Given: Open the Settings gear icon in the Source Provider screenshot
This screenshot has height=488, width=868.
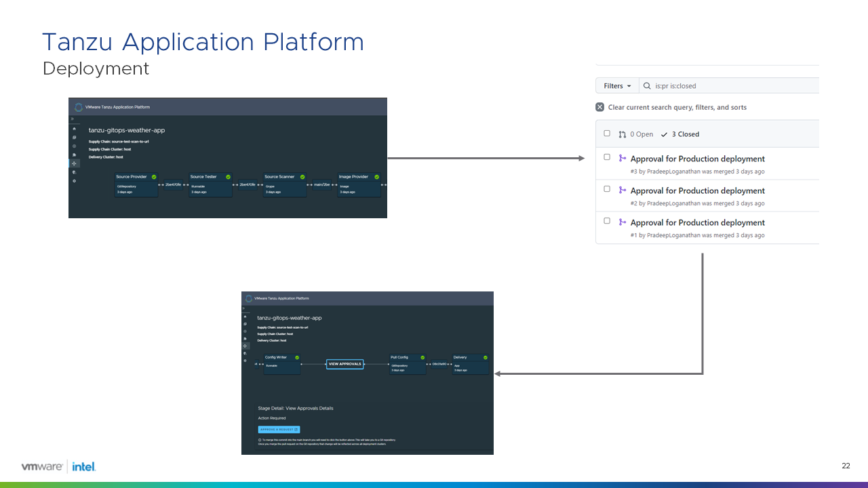Looking at the screenshot, I should click(74, 181).
